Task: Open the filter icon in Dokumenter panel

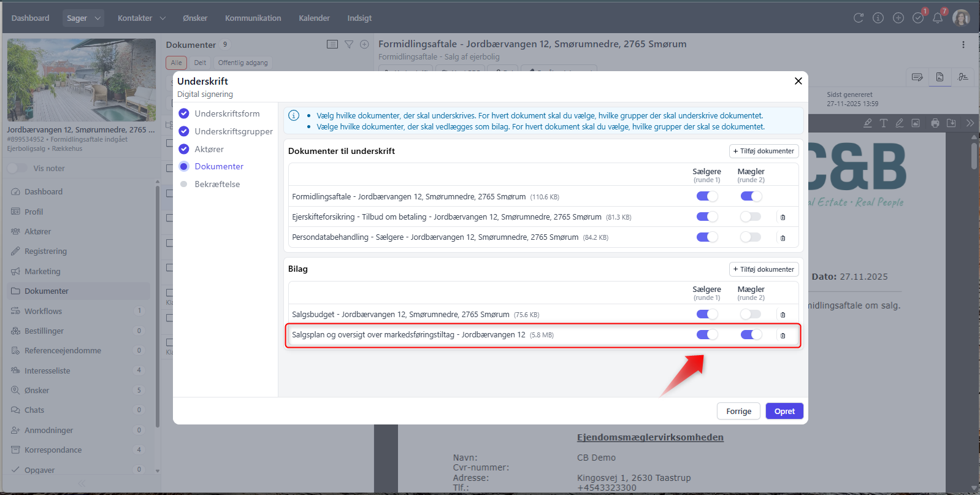Action: [349, 44]
